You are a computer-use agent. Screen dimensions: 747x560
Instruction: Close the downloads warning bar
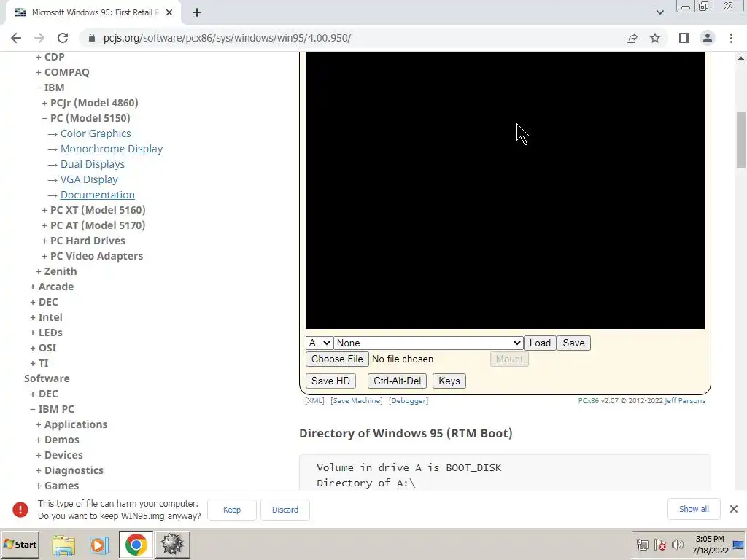pos(734,509)
